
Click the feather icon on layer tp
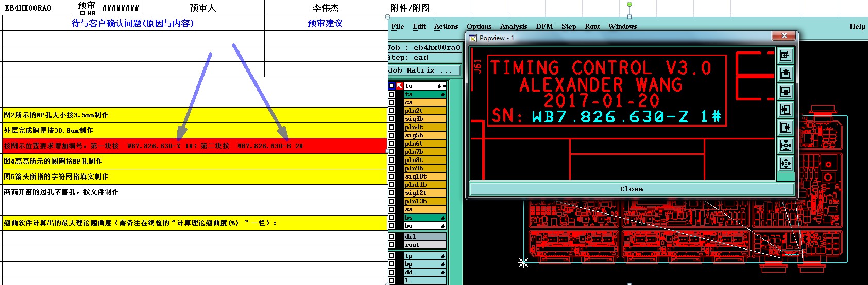[442, 256]
